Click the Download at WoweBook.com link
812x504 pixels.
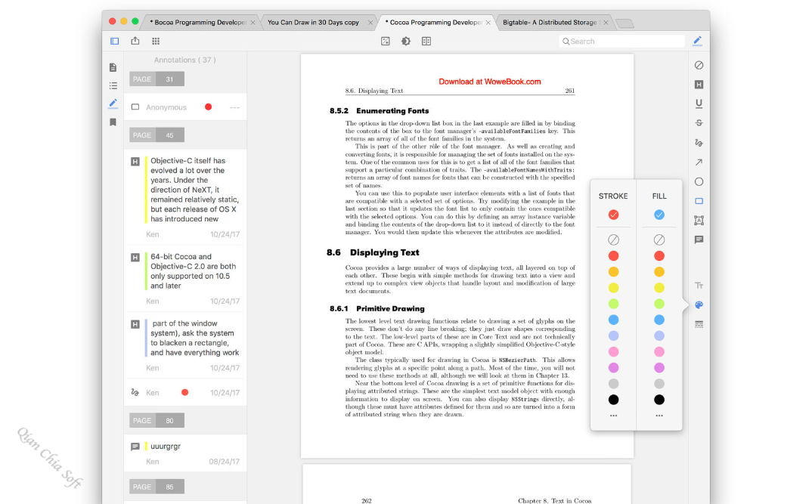click(x=489, y=82)
